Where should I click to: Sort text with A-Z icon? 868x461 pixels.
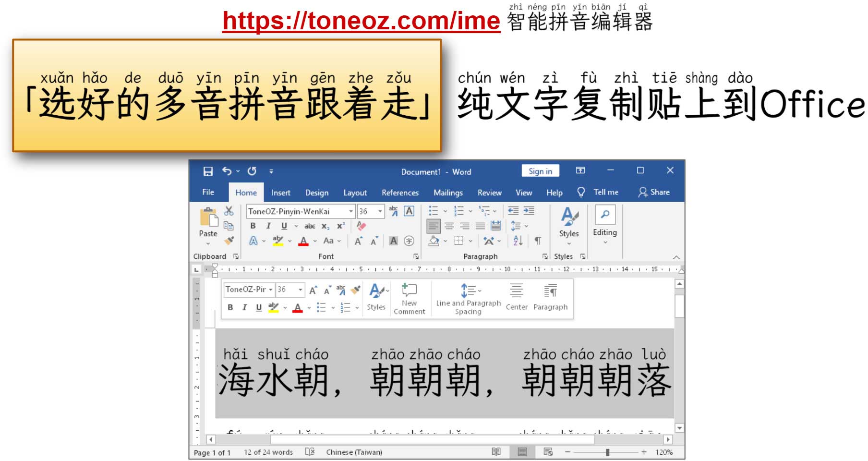[x=518, y=241]
